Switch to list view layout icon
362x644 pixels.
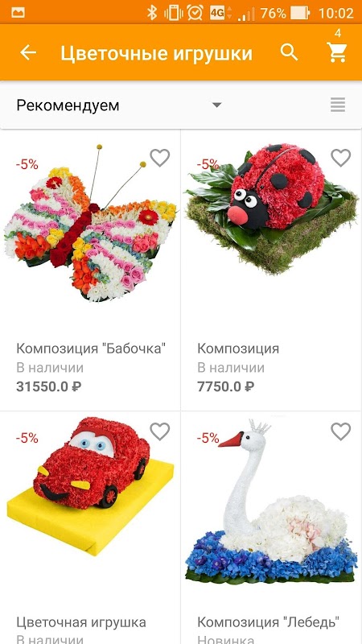coord(338,105)
